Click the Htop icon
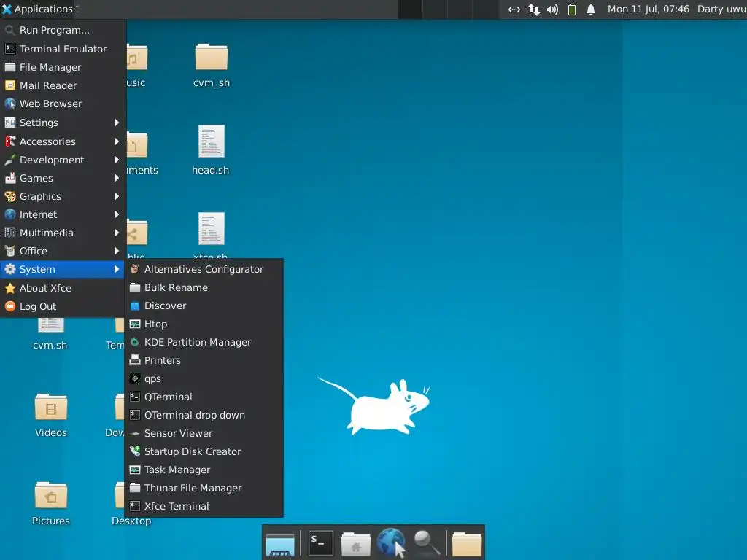Screen dimensions: 747x560 click(135, 324)
